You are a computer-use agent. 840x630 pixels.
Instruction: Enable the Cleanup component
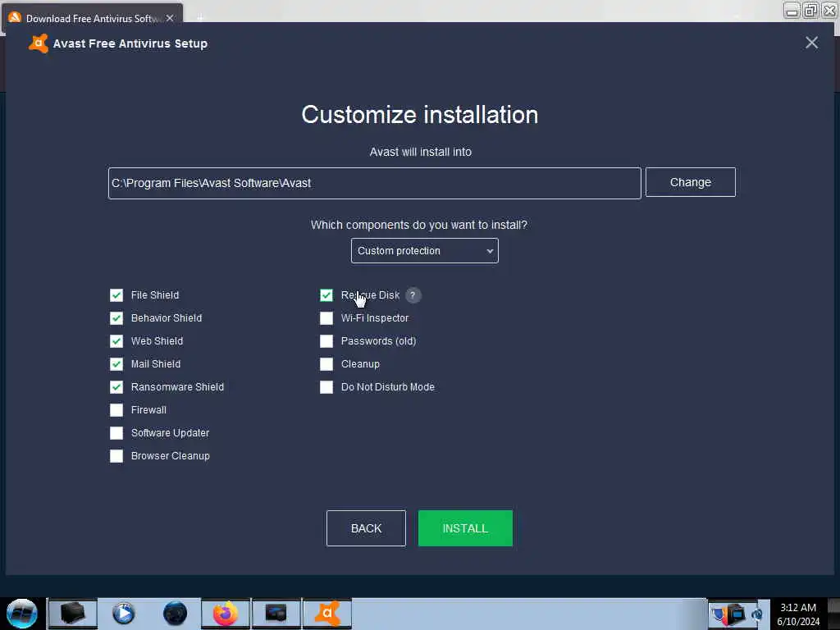coord(326,364)
